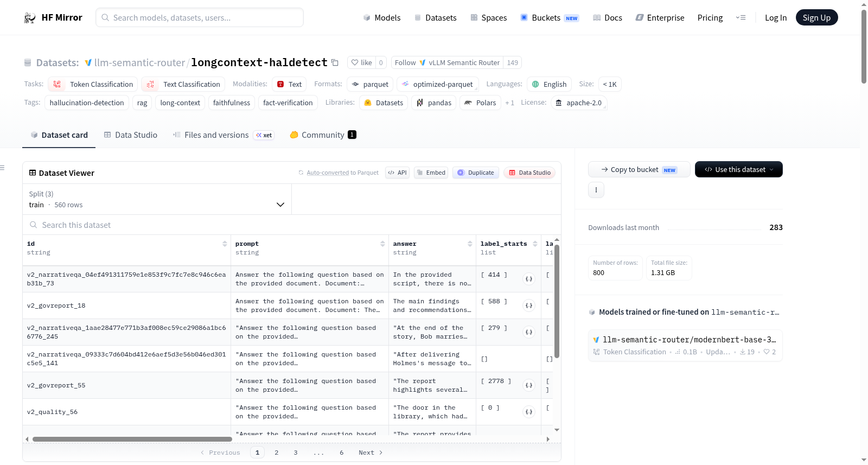Go to page 2 of the viewer
Screen dimensions: 868x465
(277, 453)
